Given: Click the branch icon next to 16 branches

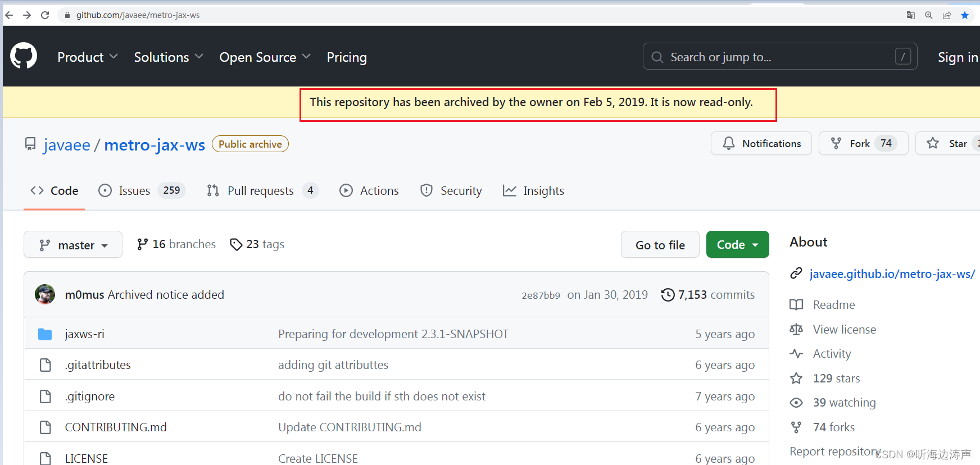Looking at the screenshot, I should click(x=143, y=244).
